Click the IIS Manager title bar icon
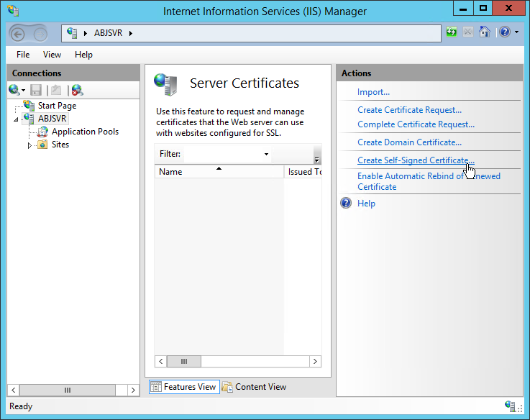The image size is (530, 420). tap(13, 11)
